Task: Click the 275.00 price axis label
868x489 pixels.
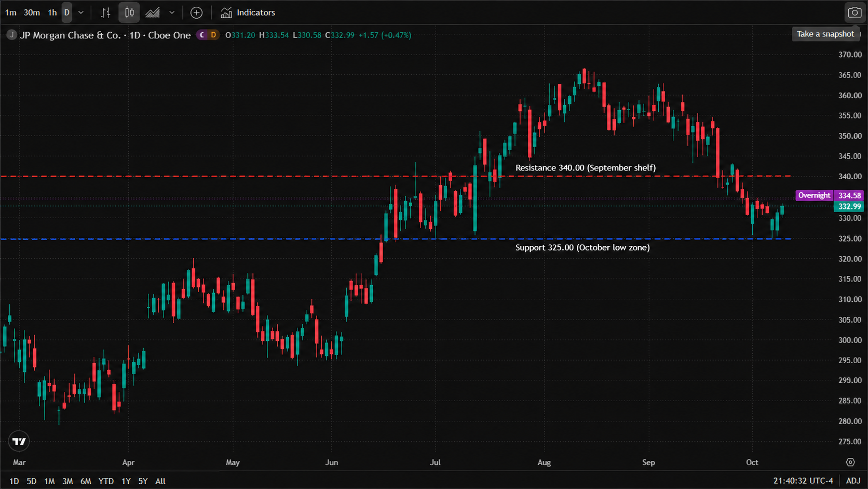Action: [x=850, y=442]
